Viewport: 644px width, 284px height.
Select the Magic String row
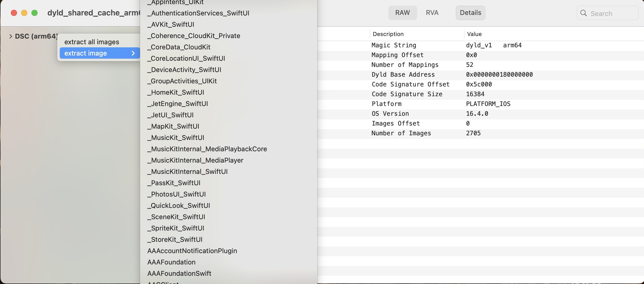393,45
